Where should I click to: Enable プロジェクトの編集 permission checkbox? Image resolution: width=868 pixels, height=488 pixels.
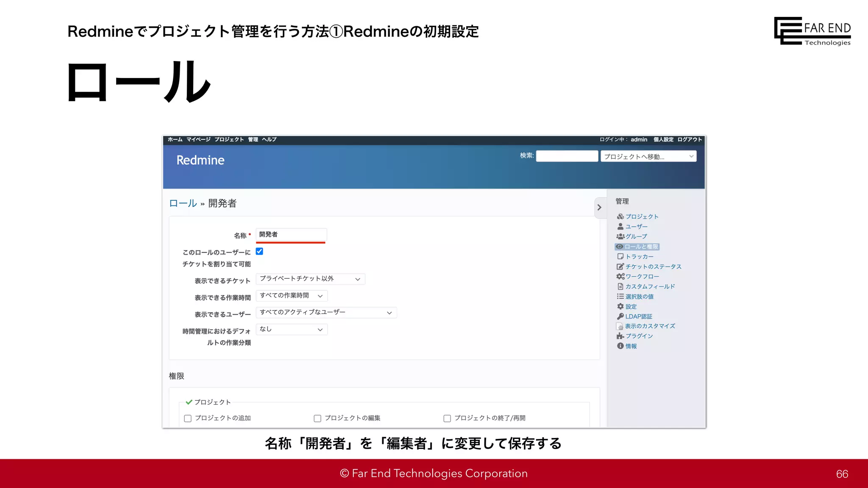coord(317,419)
